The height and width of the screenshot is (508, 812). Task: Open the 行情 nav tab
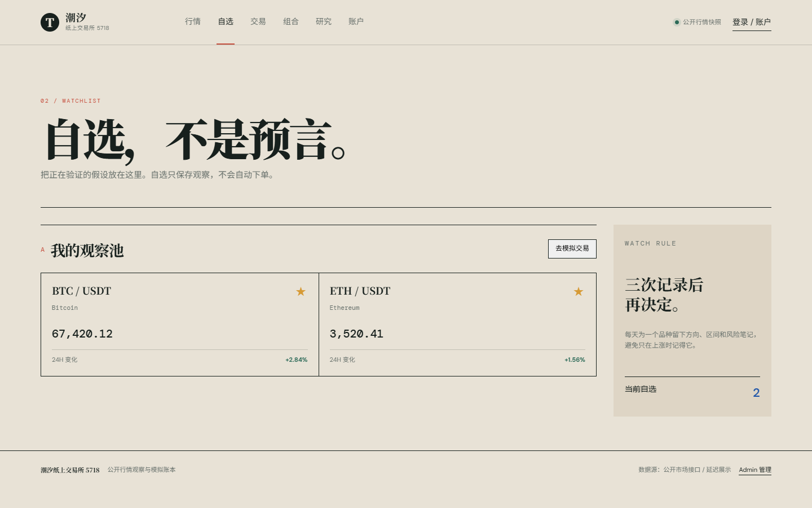193,21
